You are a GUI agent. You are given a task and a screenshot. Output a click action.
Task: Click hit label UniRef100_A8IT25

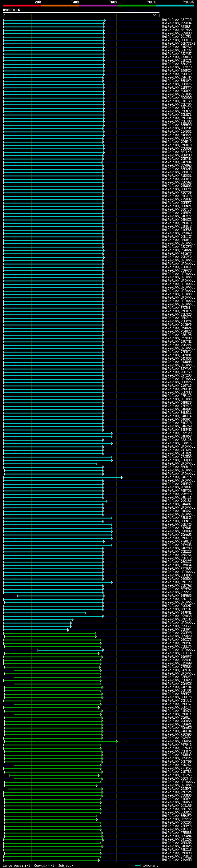tap(177, 20)
